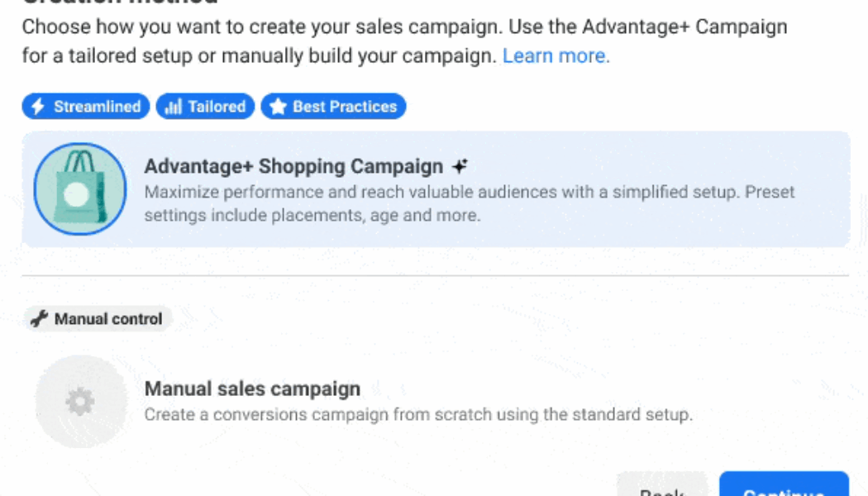
Task: Open the Tailored badge options
Action: tap(204, 106)
